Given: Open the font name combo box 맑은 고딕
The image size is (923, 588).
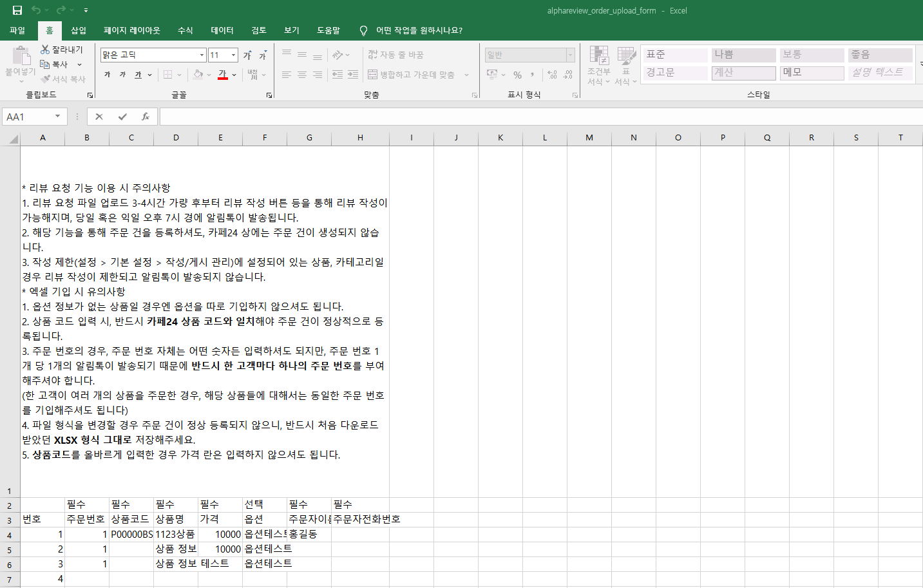Looking at the screenshot, I should coord(153,55).
